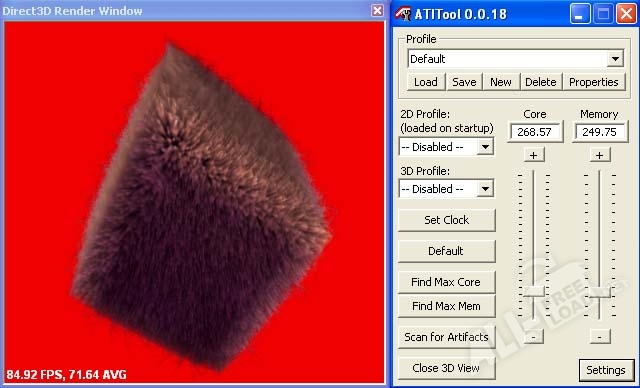The height and width of the screenshot is (388, 640).
Task: Create a New profile
Action: click(x=501, y=82)
